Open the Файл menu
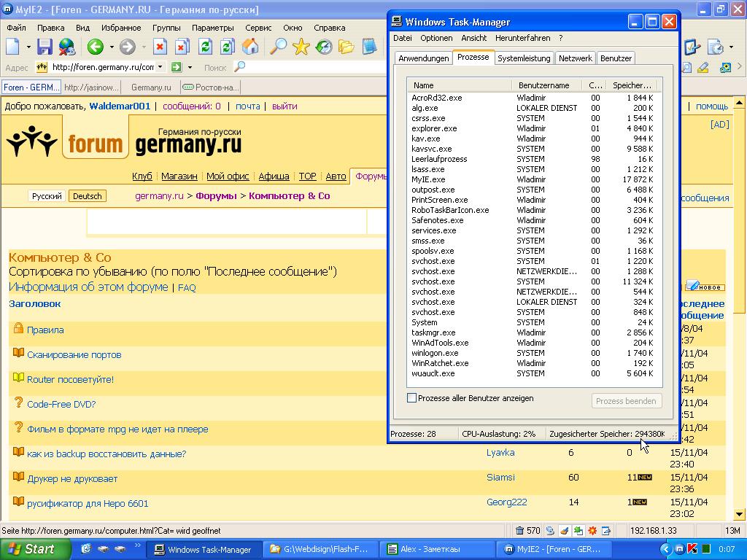The width and height of the screenshot is (747, 560). (16, 28)
